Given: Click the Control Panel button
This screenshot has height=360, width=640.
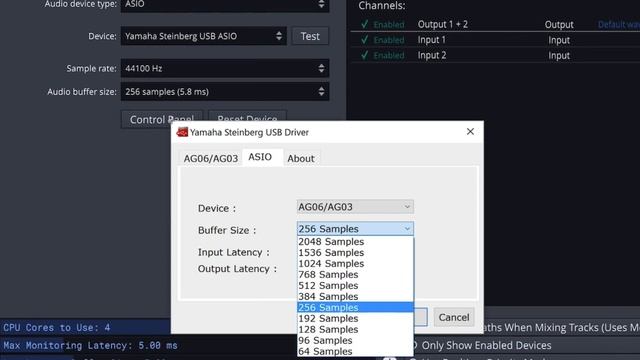Looking at the screenshot, I should pos(162,119).
